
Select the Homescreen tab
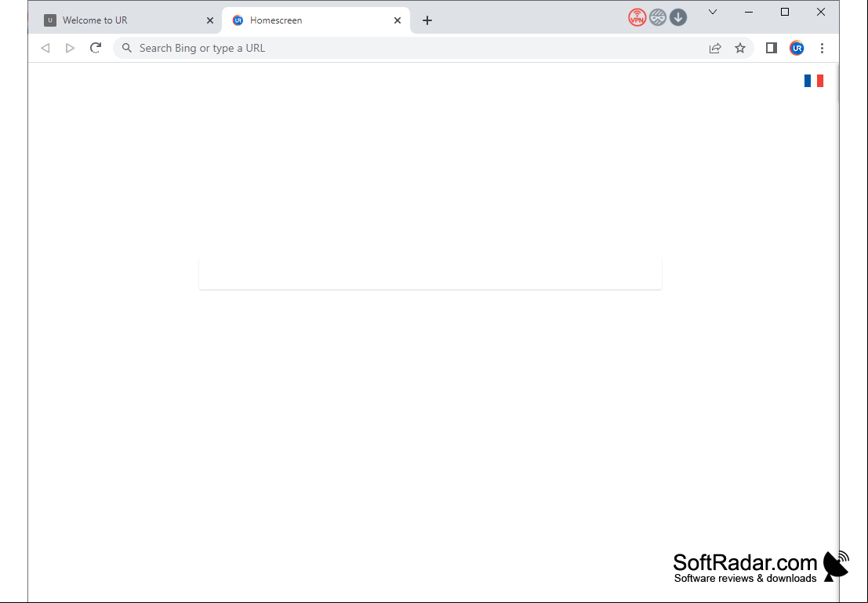pos(315,20)
